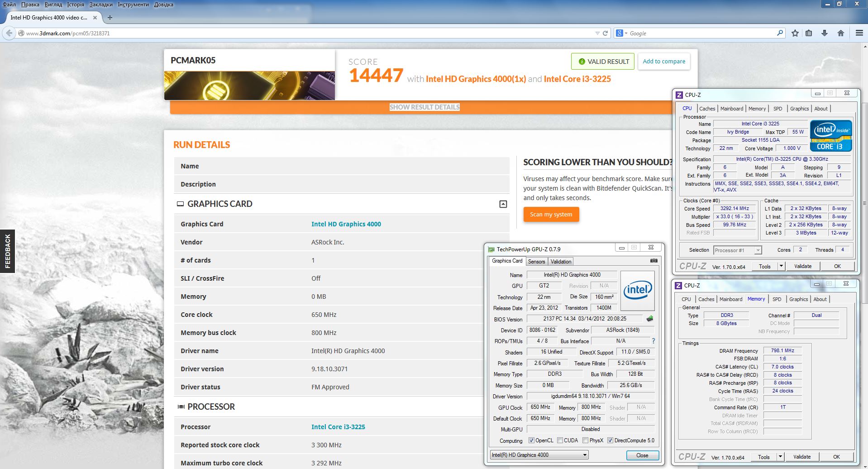Click the Graphics Card monitor icon
The height and width of the screenshot is (469, 868).
coord(180,204)
